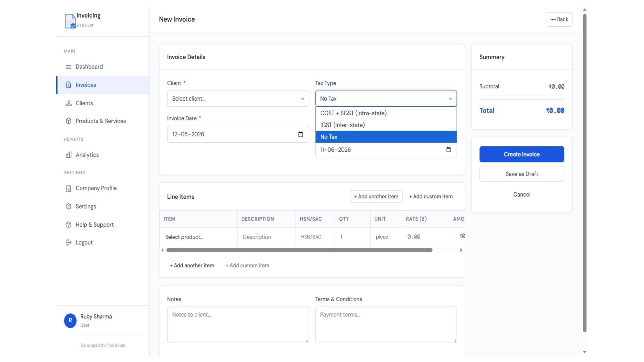Choose the highlighted No Tax option
Screen dimensions: 644x362
point(386,137)
